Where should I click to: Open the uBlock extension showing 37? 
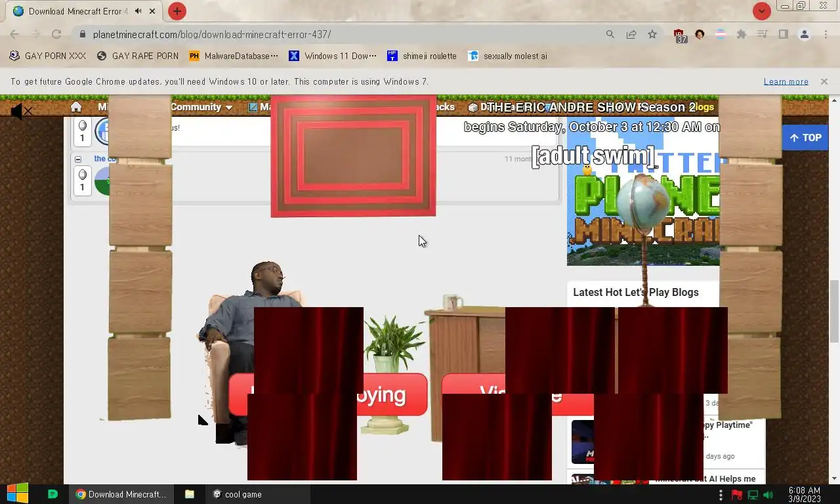coord(681,35)
